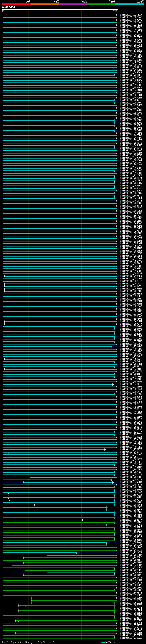Select the UniRef100_A0PGA4 label
146x644 pixels.
point(131,98)
